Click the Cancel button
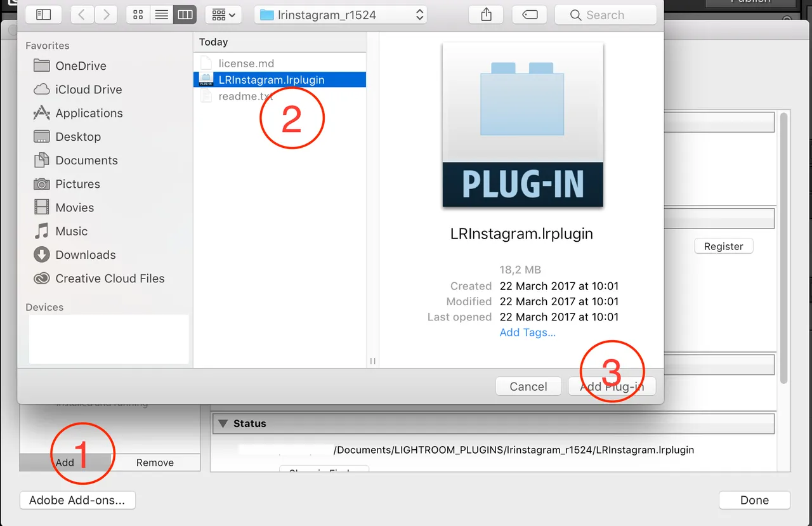Viewport: 812px width, 526px height. [528, 386]
